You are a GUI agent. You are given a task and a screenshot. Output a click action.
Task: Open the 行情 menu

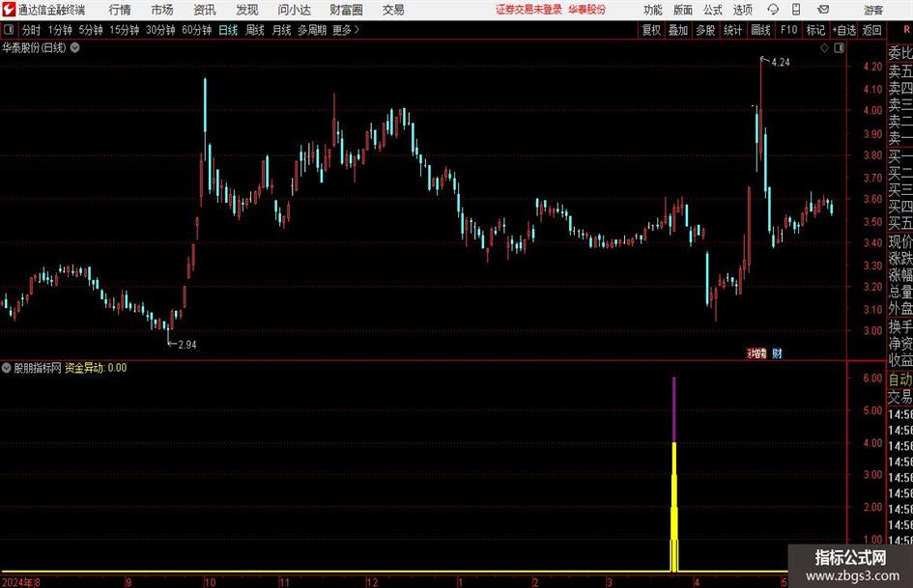[x=120, y=10]
